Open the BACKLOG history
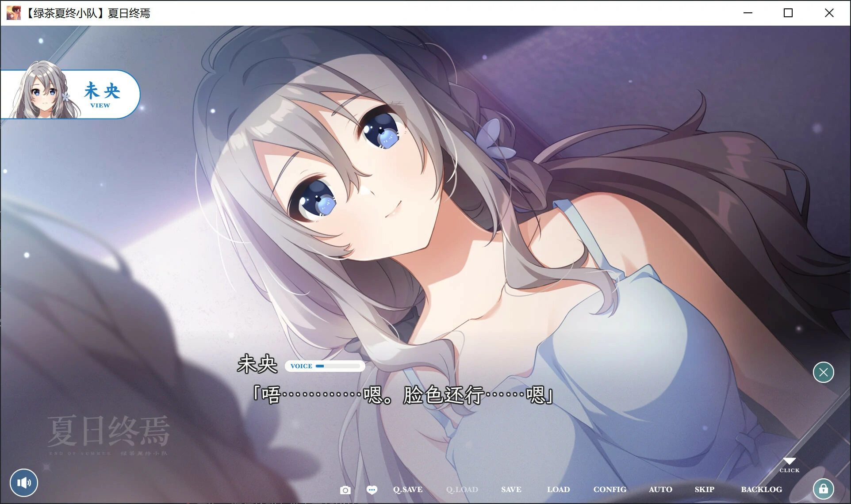851x504 pixels. tap(761, 489)
